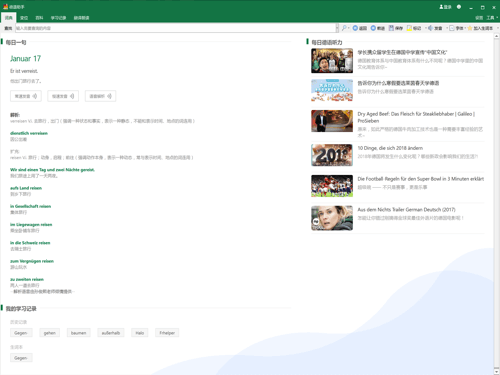Open the 学习记录 tab
Viewport: 500px width, 375px height.
[x=58, y=18]
